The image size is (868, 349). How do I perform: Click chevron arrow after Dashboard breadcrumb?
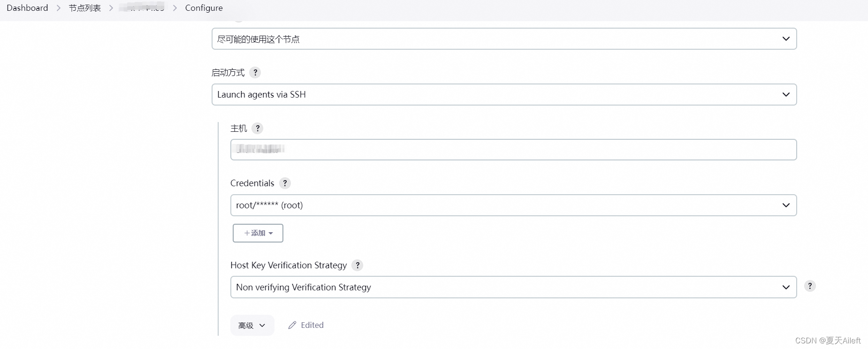pyautogui.click(x=59, y=8)
